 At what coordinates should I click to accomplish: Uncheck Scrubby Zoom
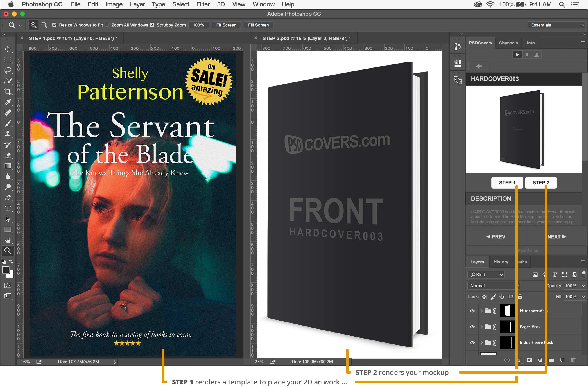152,25
